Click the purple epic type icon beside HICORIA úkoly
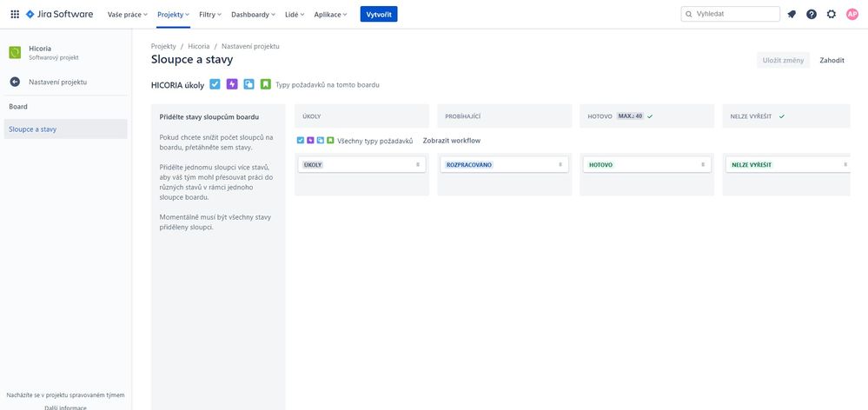 click(x=232, y=84)
